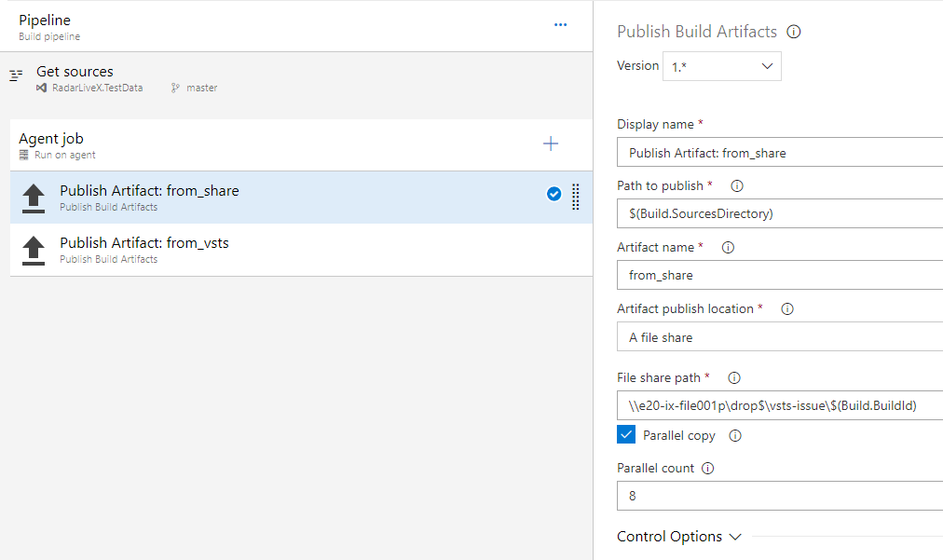This screenshot has height=560, width=943.
Task: Click the RadarLiveX.TestData repository name
Action: point(98,88)
